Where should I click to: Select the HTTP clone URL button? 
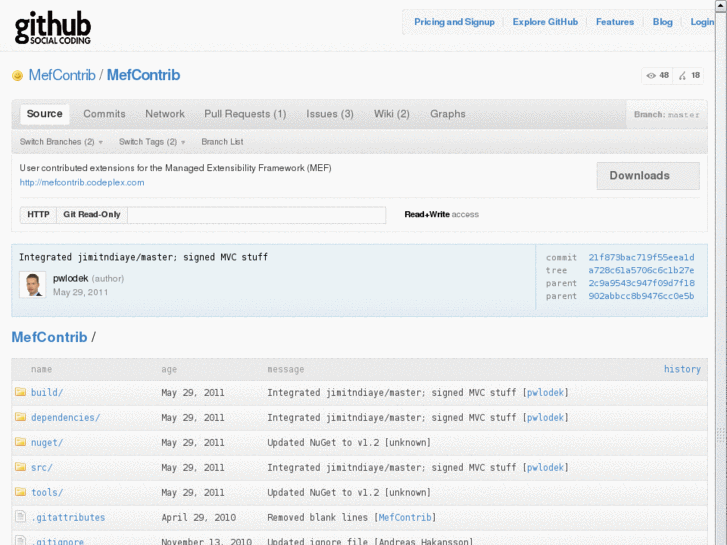pos(38,215)
